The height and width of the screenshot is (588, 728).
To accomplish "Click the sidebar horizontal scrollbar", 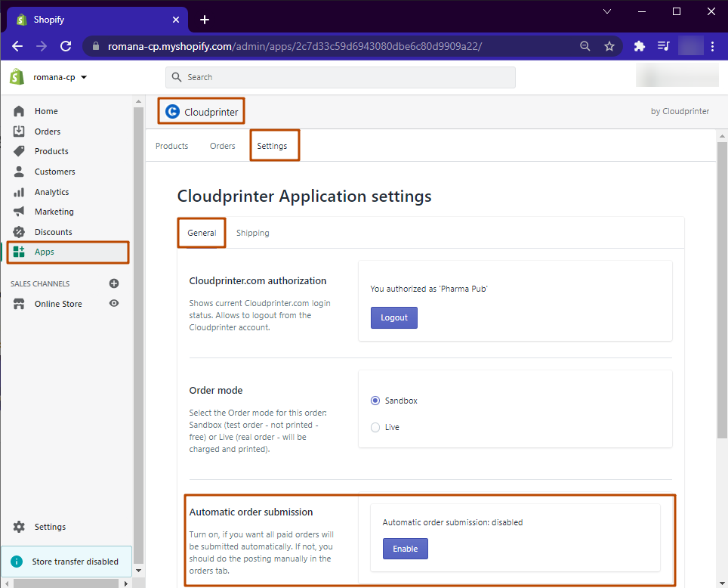I will coord(66,583).
